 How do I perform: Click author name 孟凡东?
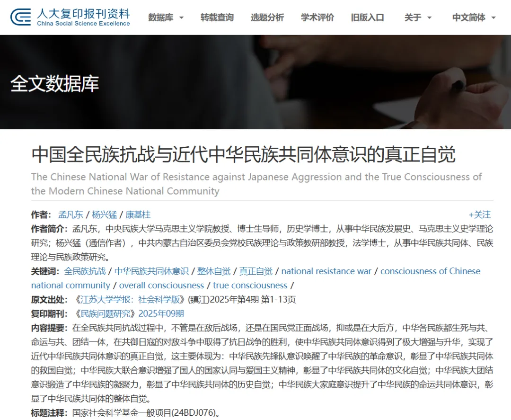click(x=70, y=214)
